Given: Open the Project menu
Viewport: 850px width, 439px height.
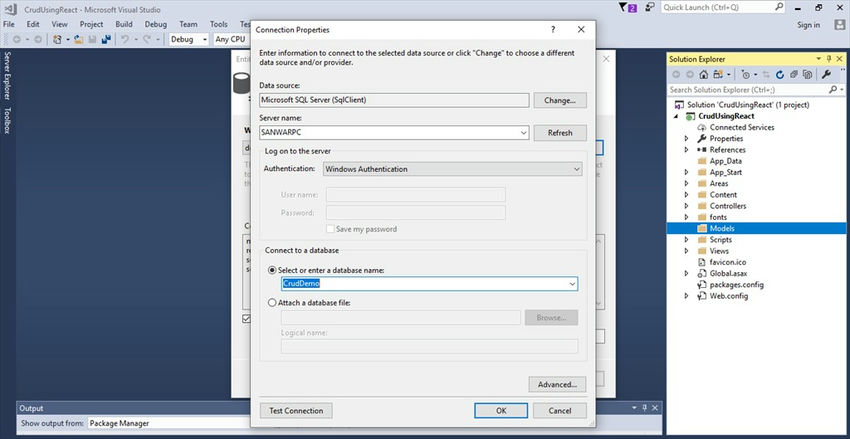Looking at the screenshot, I should [x=92, y=24].
